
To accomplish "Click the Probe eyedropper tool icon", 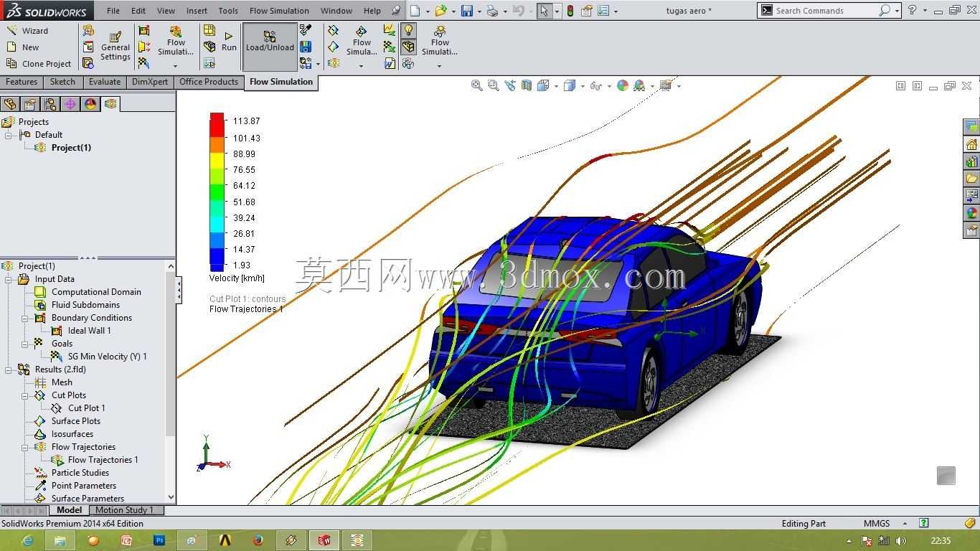I will [306, 30].
